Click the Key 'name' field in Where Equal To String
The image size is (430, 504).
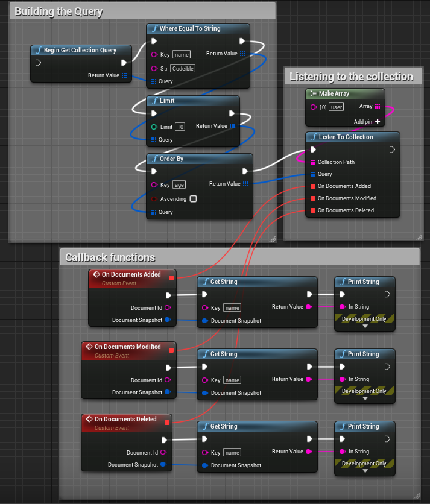click(x=182, y=55)
